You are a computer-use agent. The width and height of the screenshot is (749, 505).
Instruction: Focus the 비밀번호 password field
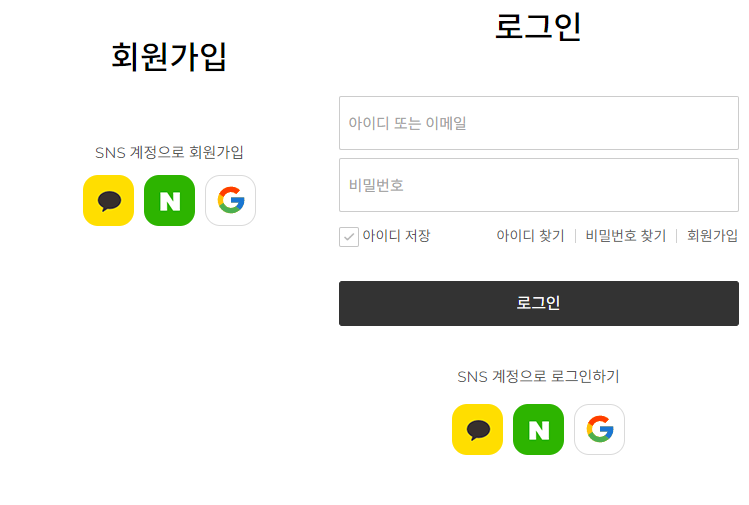(539, 185)
